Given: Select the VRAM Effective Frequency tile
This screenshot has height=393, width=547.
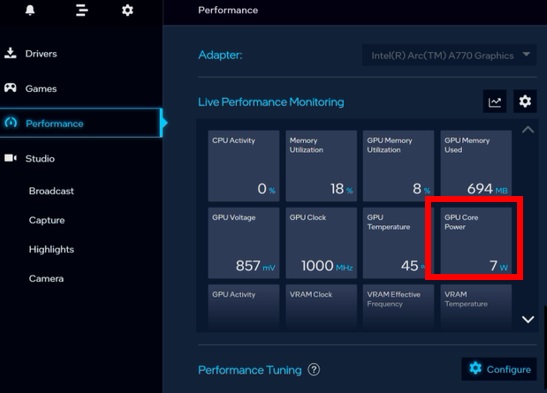Looking at the screenshot, I should point(398,307).
